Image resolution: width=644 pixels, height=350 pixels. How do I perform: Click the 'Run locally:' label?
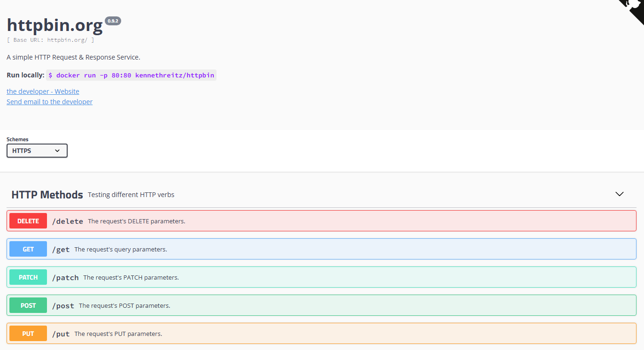[25, 75]
